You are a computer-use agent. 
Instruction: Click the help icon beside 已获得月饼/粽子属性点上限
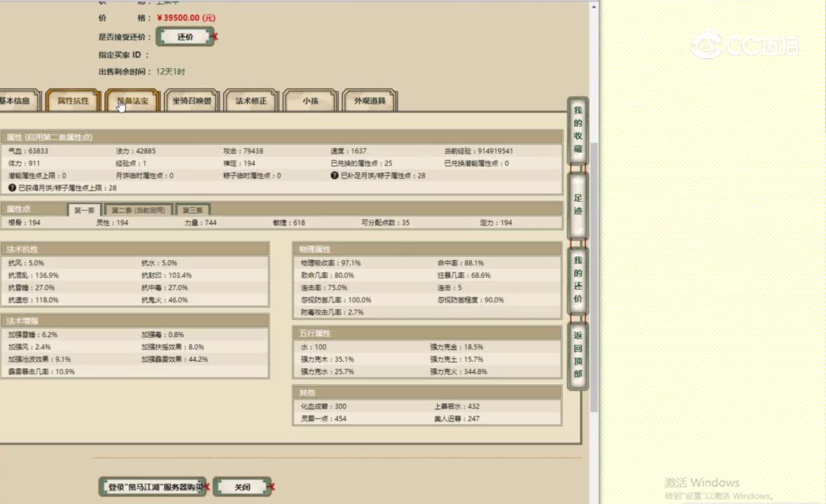(x=12, y=188)
